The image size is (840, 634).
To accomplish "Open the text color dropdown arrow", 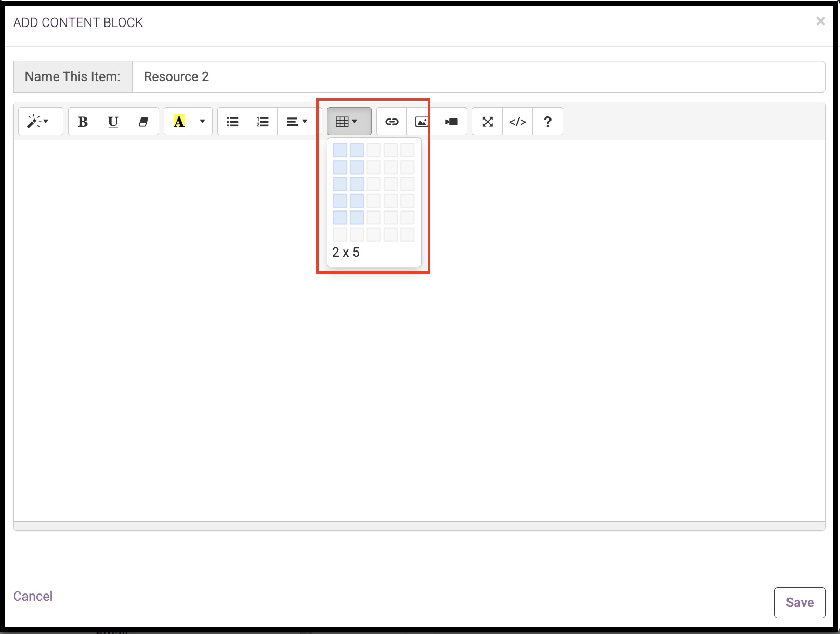I will 203,121.
